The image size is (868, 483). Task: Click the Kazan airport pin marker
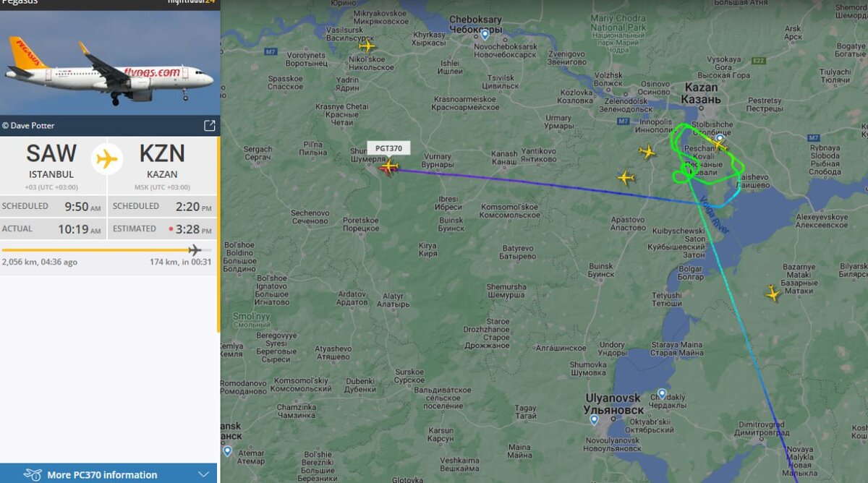point(720,137)
